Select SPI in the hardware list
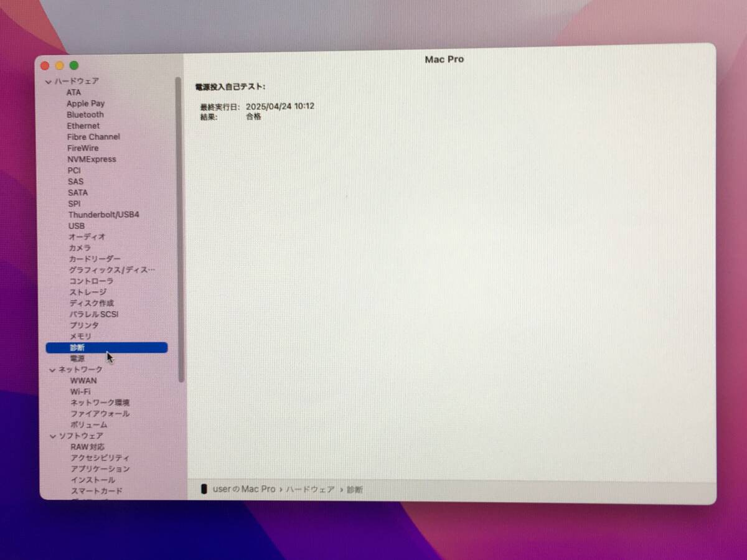 74,203
